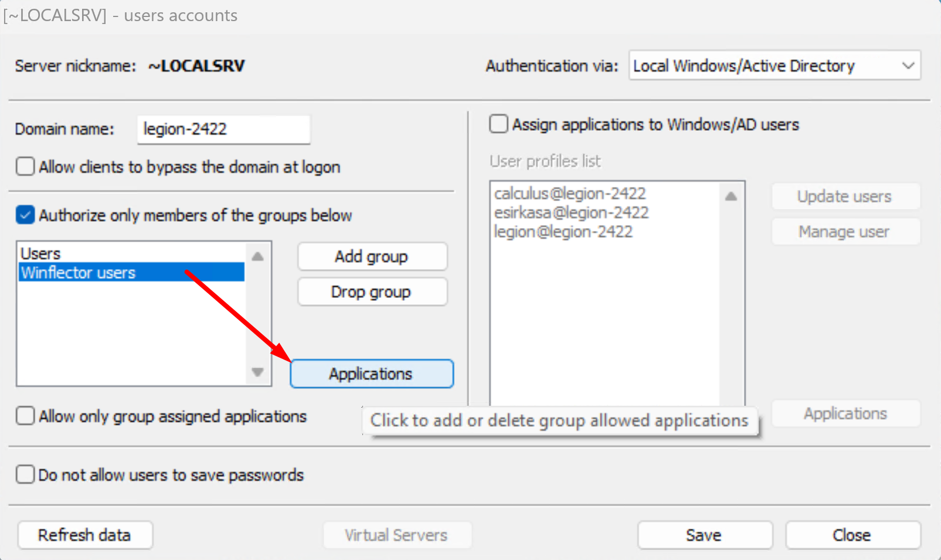Viewport: 941px width, 560px height.
Task: Click the Refresh data button
Action: pyautogui.click(x=85, y=535)
